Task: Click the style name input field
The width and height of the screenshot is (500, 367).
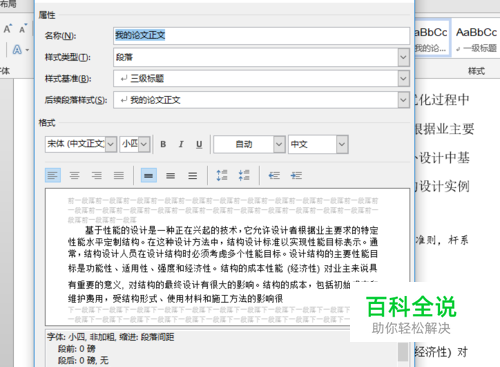Action: [261, 36]
